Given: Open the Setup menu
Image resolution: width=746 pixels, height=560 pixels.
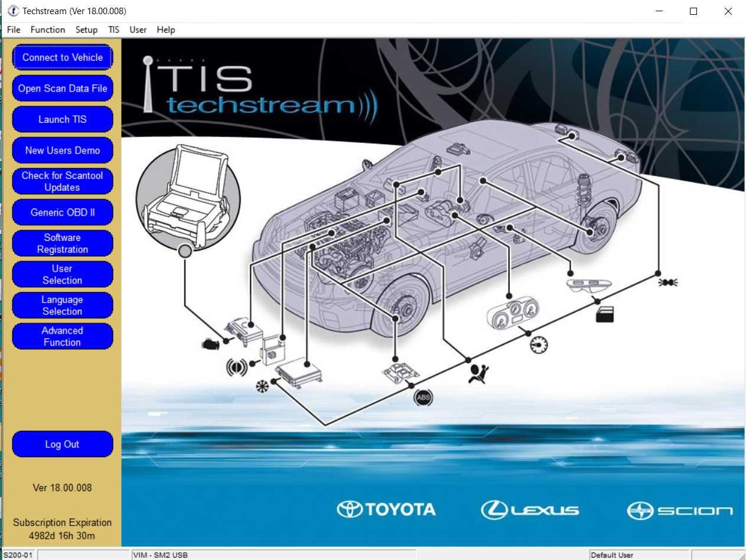Looking at the screenshot, I should [86, 30].
